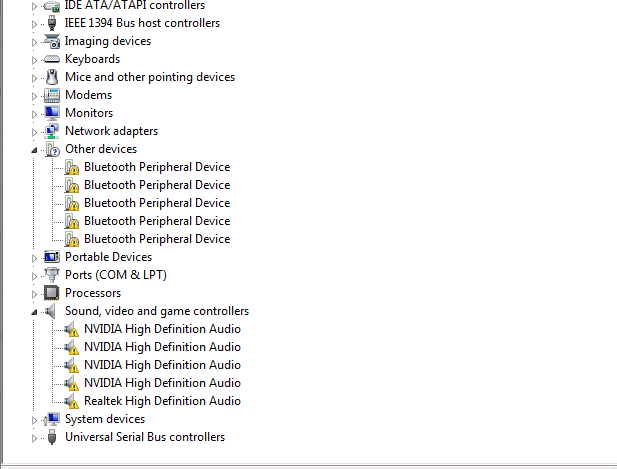Expand the Universal Serial Bus controllers node

(x=34, y=438)
